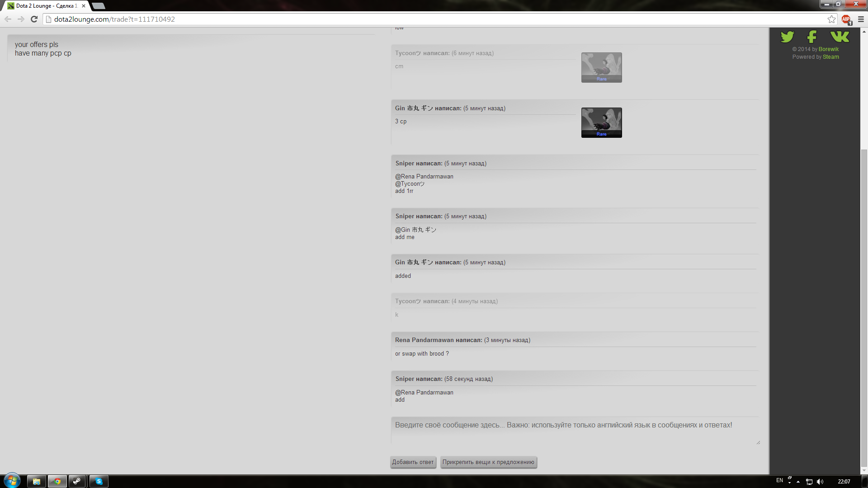Open the Chrome hamburger menu

(861, 19)
